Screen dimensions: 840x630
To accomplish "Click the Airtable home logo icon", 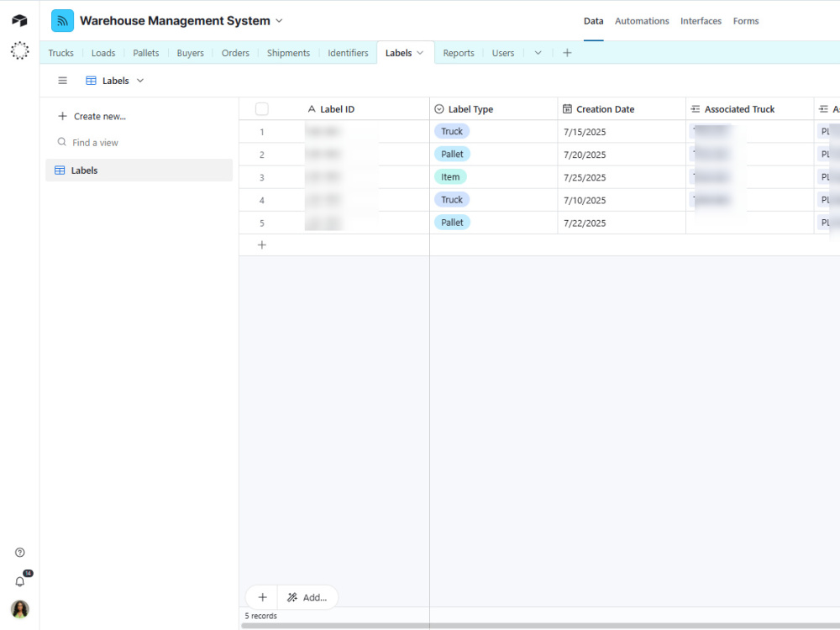I will coord(20,20).
